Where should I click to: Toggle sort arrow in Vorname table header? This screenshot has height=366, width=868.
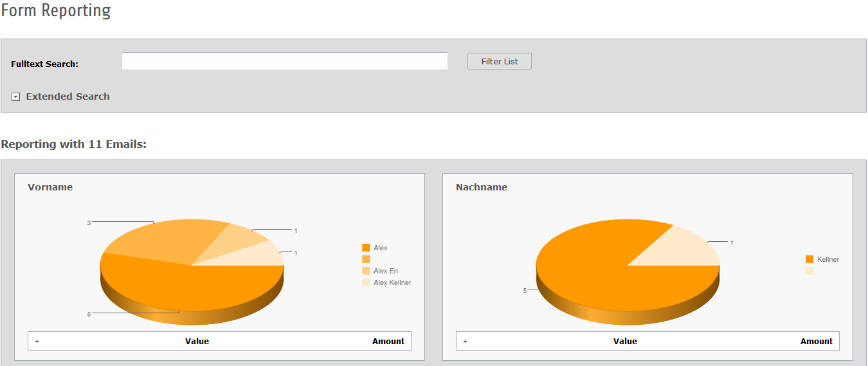[37, 342]
